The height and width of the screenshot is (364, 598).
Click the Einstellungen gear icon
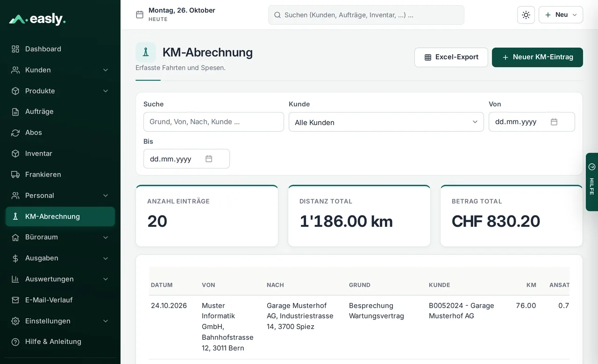[15, 321]
